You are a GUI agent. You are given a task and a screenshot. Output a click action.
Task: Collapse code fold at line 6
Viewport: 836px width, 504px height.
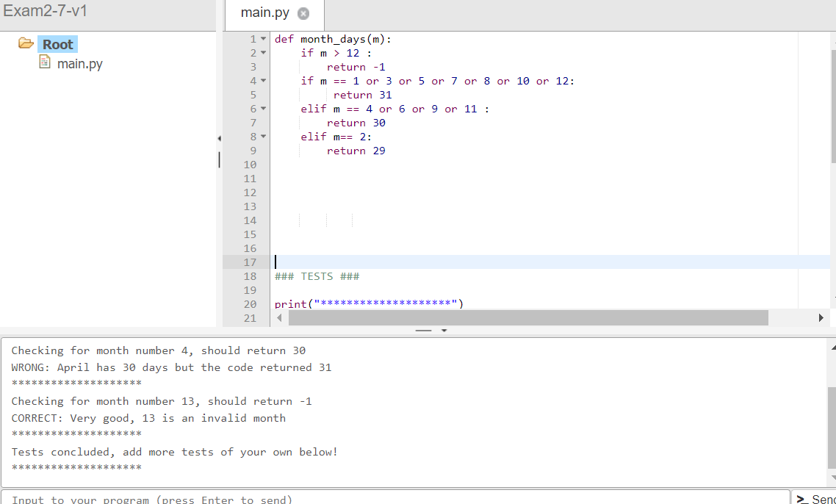point(263,109)
